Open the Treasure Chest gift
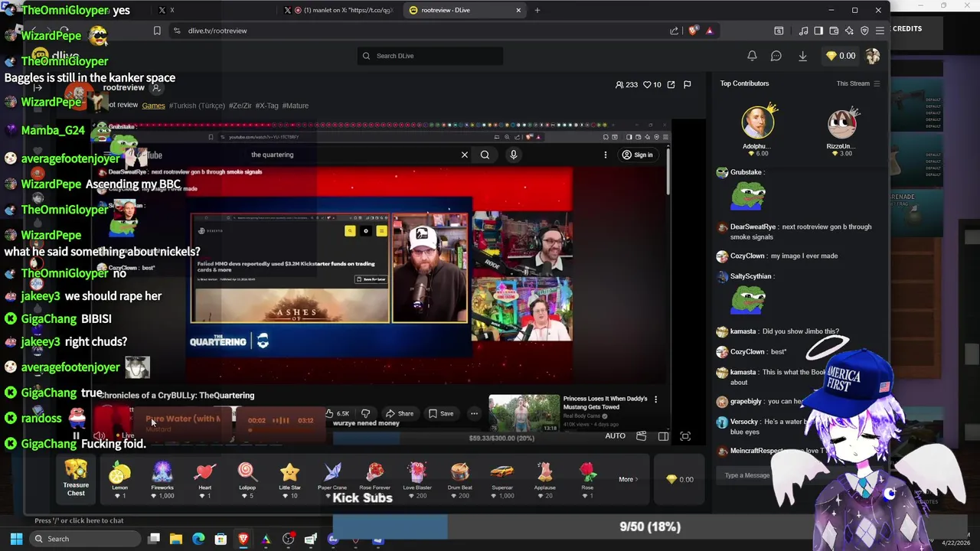 click(76, 479)
